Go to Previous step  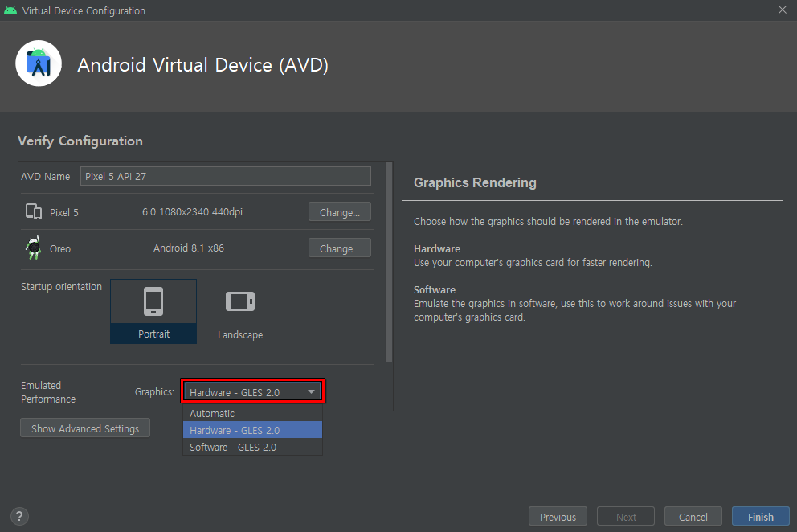[558, 517]
